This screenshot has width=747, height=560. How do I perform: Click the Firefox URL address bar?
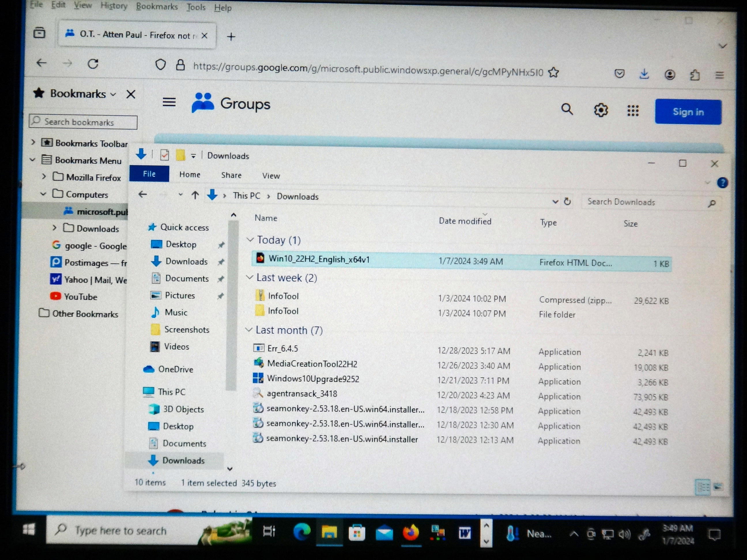[x=368, y=69]
